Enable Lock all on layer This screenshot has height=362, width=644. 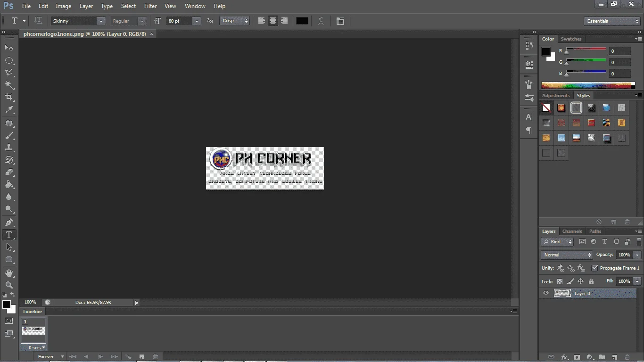coord(591,281)
